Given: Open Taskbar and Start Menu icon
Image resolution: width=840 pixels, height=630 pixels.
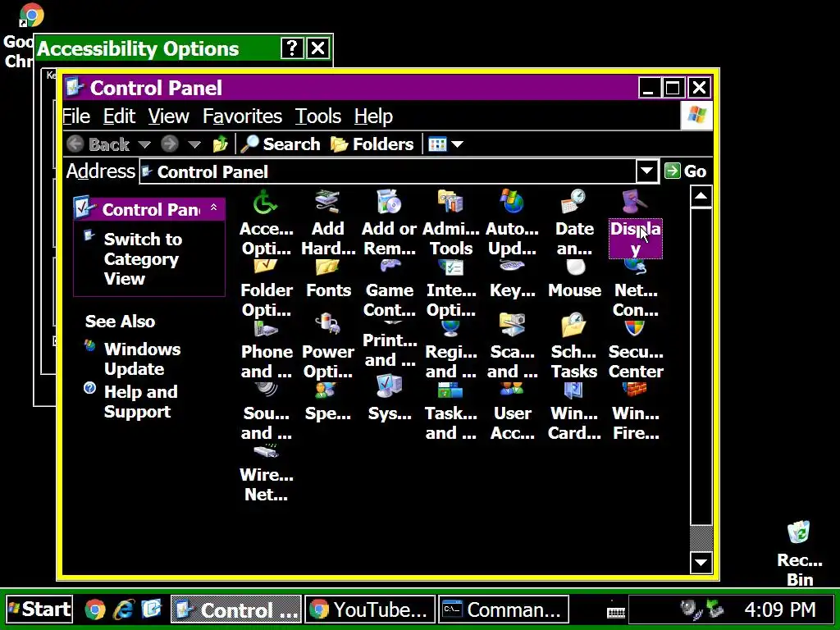Looking at the screenshot, I should 451,413.
